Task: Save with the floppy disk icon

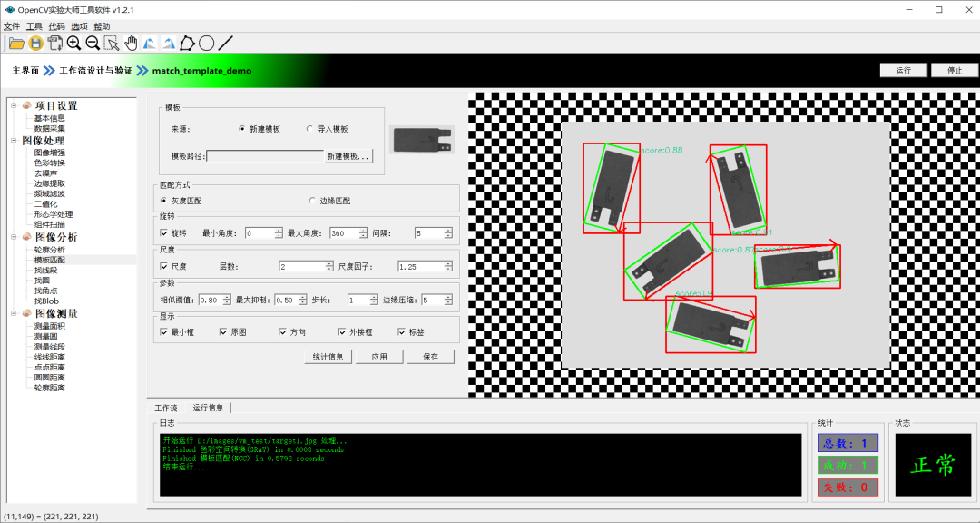Action: pos(35,44)
